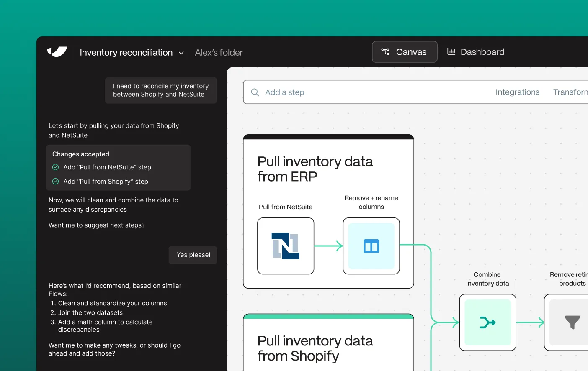This screenshot has width=588, height=371.
Task: Click Add "Pull from Shopify" step row
Action: tap(100, 182)
